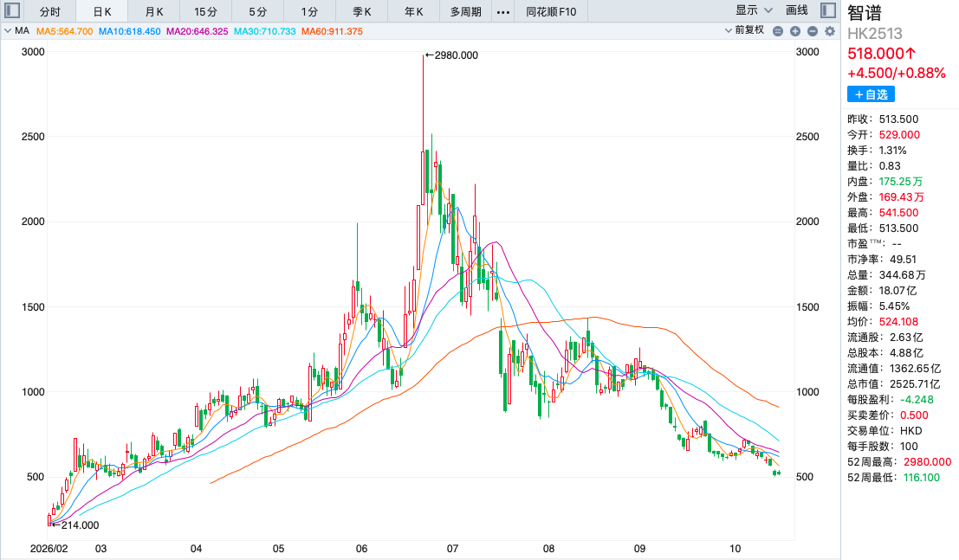This screenshot has height=560, width=959.
Task: Click the stock name 智谱
Action: [865, 13]
